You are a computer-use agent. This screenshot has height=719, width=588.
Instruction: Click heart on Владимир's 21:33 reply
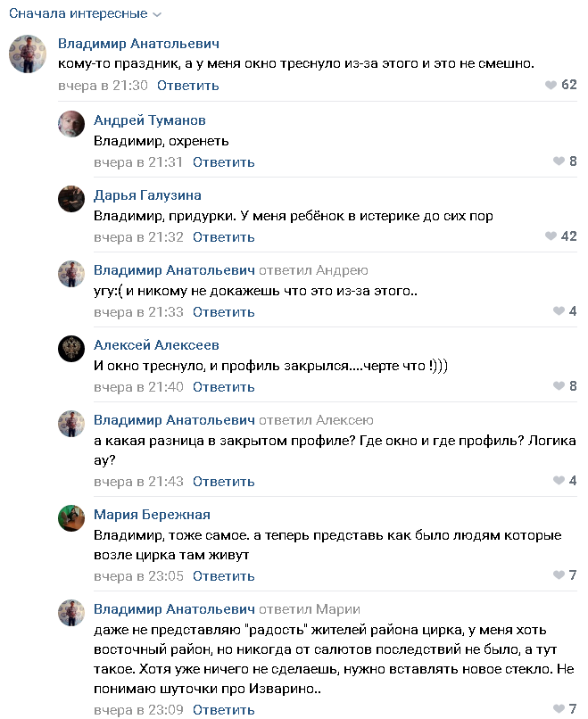point(559,311)
